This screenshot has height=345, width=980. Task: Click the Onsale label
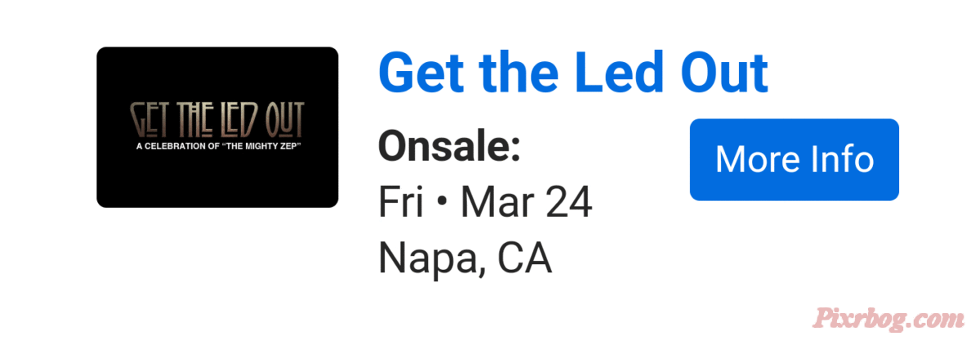click(x=450, y=147)
